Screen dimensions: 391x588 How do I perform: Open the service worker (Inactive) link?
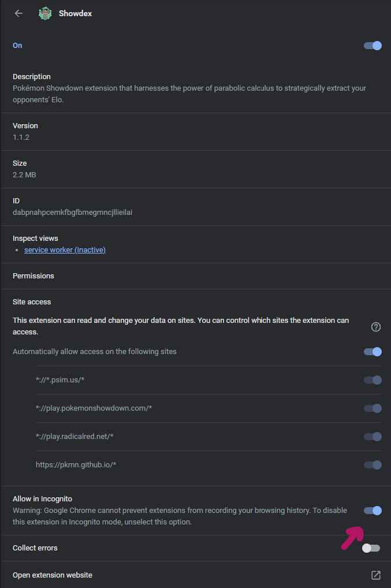(x=65, y=250)
